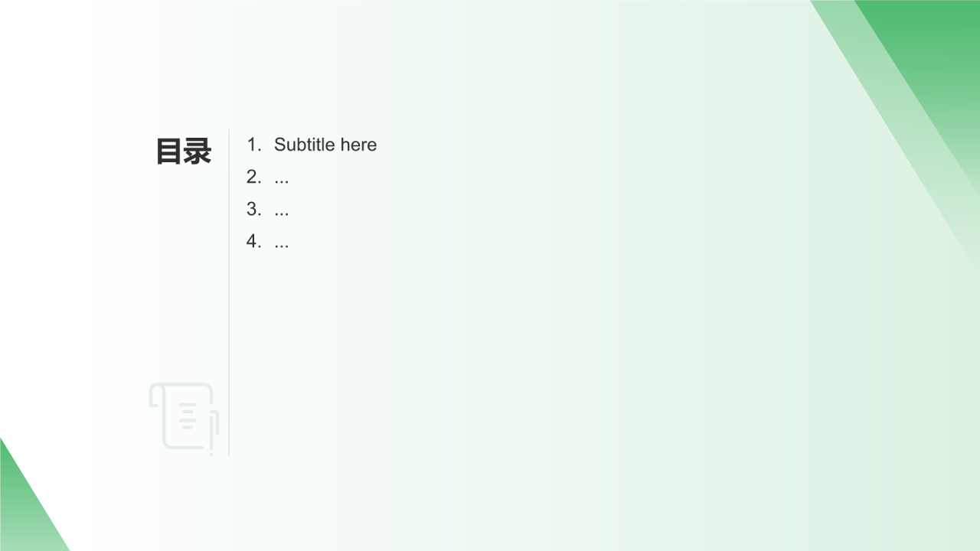Click the faint scroll document icon

coord(184,418)
